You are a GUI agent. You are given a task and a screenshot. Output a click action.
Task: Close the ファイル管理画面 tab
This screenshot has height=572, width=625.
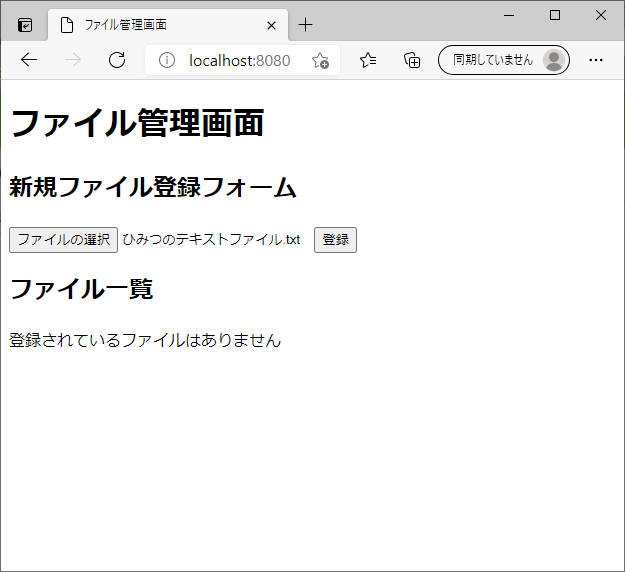(271, 26)
